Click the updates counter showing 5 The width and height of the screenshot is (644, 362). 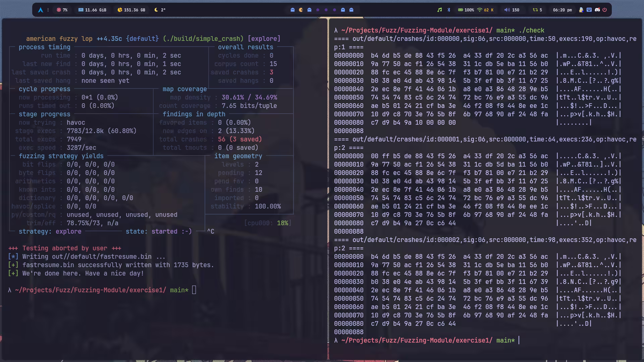(x=537, y=10)
